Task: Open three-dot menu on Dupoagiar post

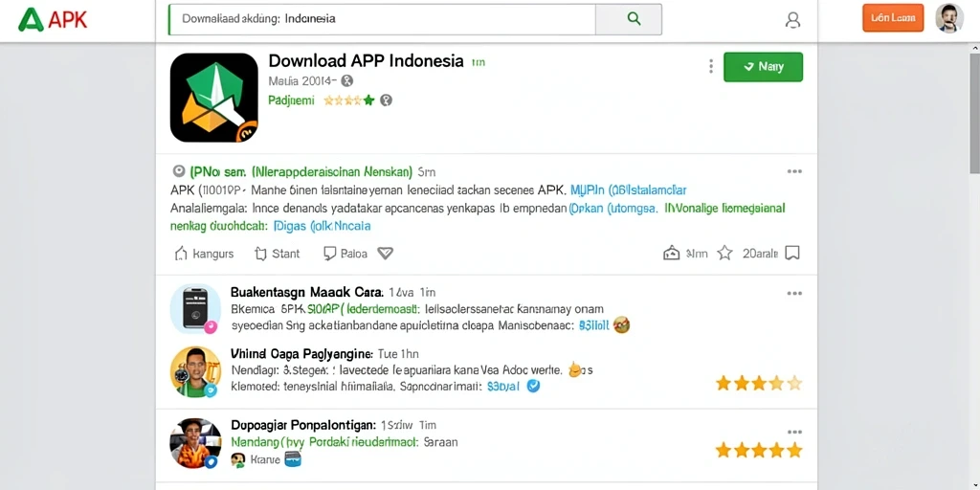Action: [x=794, y=432]
